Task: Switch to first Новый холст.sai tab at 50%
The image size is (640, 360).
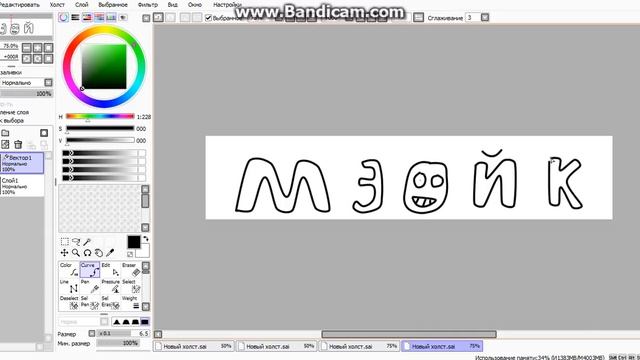Action: tap(194, 346)
